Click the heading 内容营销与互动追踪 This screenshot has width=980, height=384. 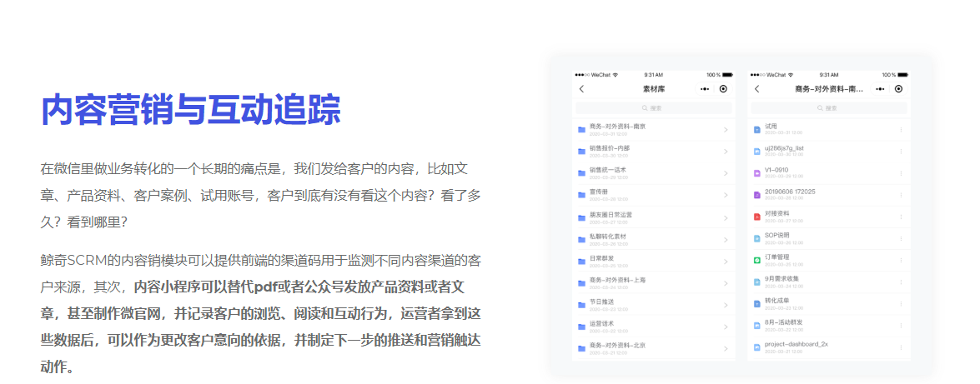click(191, 111)
